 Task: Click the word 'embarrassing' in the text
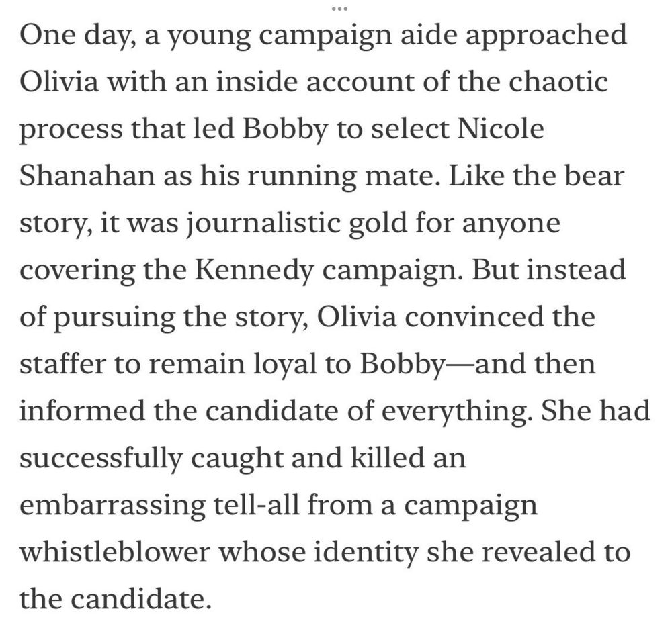point(113,506)
